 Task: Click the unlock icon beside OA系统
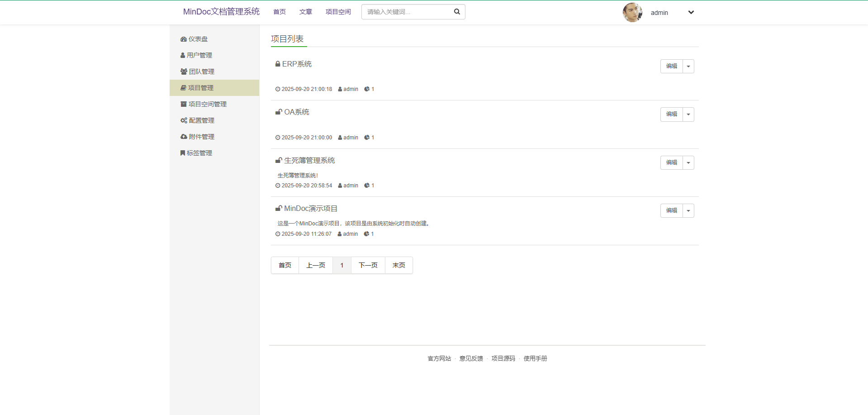pos(279,112)
